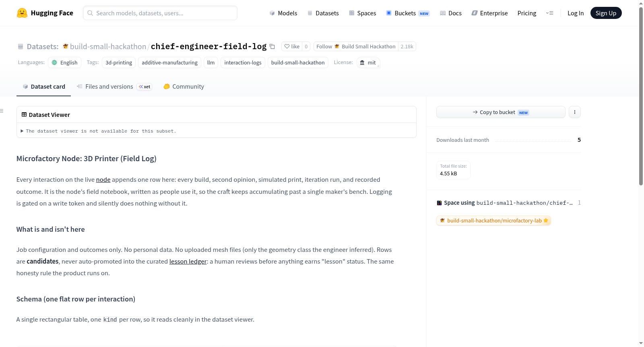Viewport: 644px width, 347px height.
Task: Open the table of contents sidebar icon
Action: [2, 111]
